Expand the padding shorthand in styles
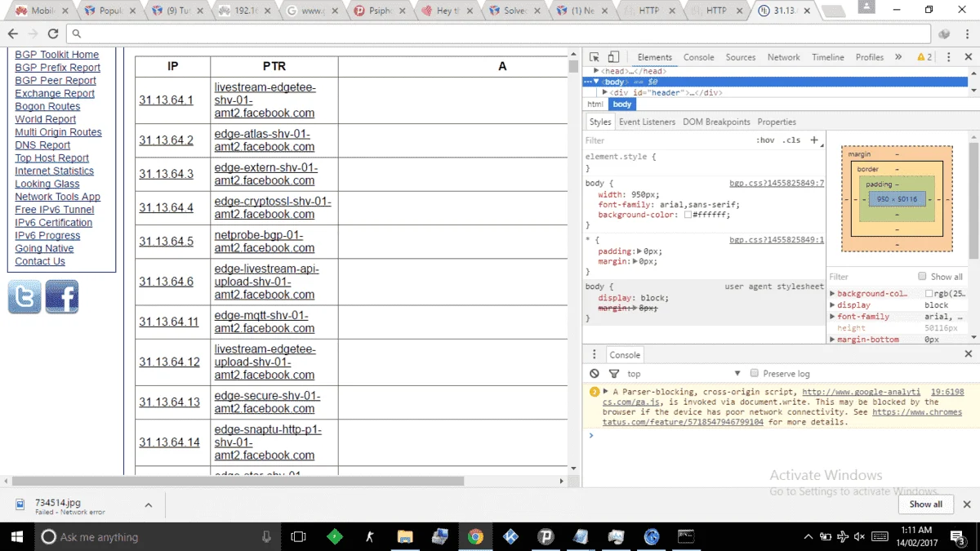Screen dimensions: 980x551 pos(639,251)
